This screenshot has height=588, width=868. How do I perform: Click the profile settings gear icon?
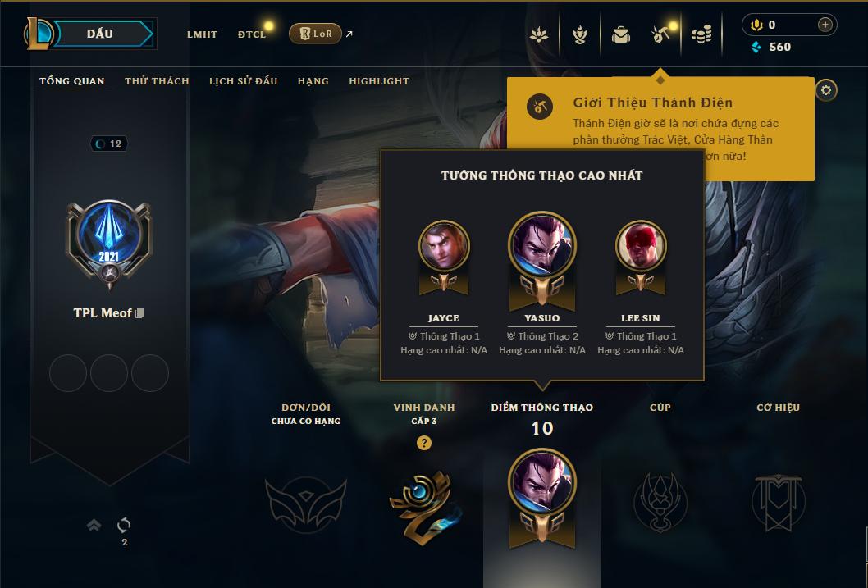[826, 90]
